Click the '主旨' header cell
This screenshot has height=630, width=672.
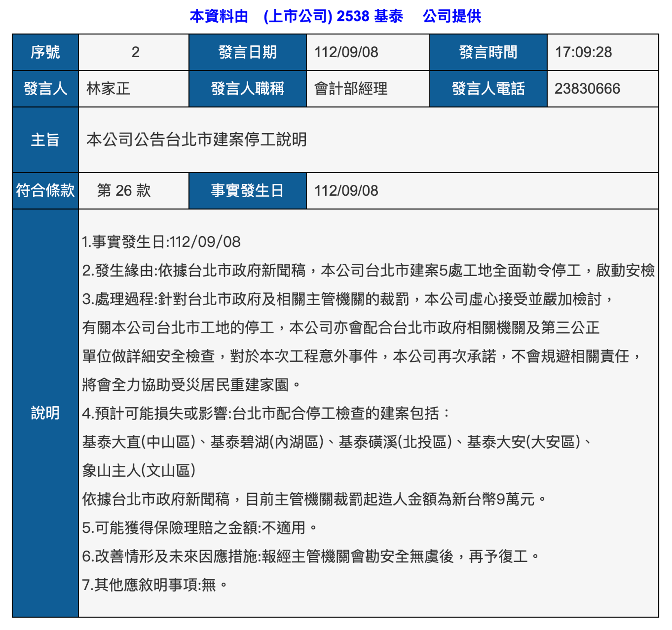pos(45,140)
